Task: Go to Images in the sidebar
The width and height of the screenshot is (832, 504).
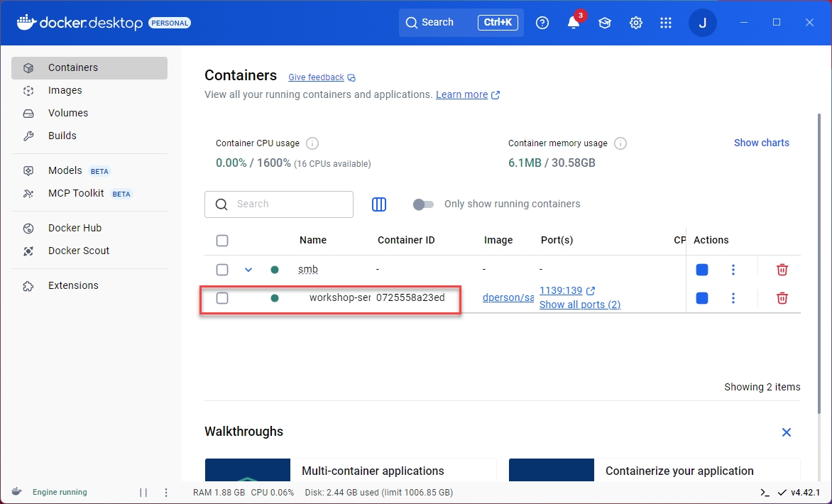Action: (x=65, y=90)
